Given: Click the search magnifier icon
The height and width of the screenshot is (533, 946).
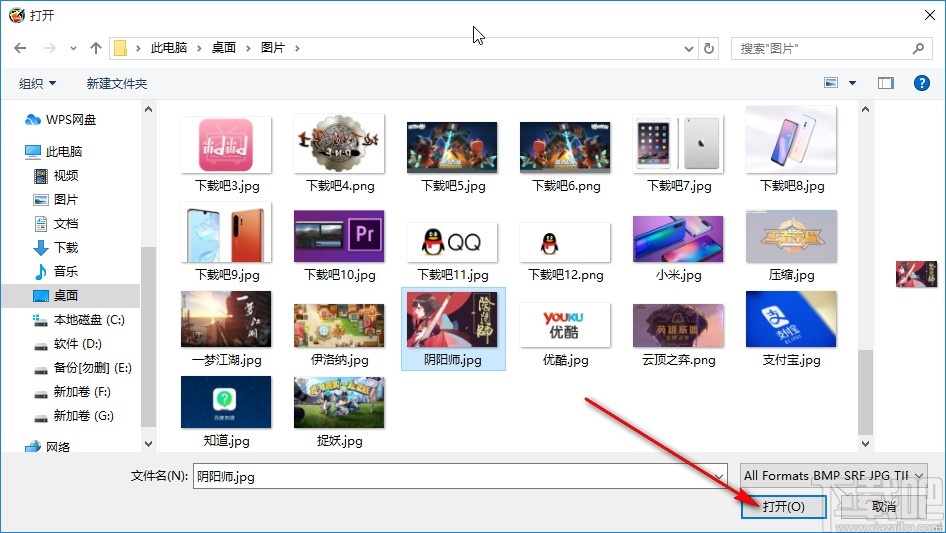Looking at the screenshot, I should [x=918, y=48].
